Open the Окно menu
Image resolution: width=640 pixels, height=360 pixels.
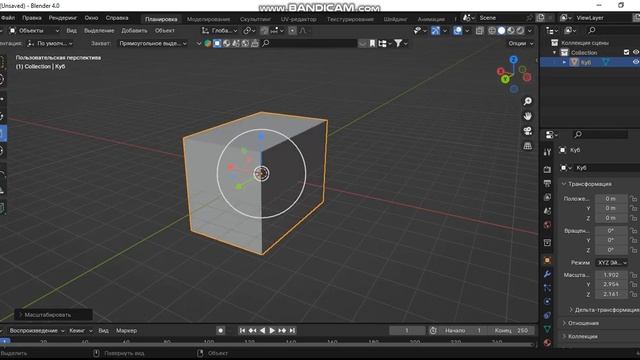coord(91,18)
